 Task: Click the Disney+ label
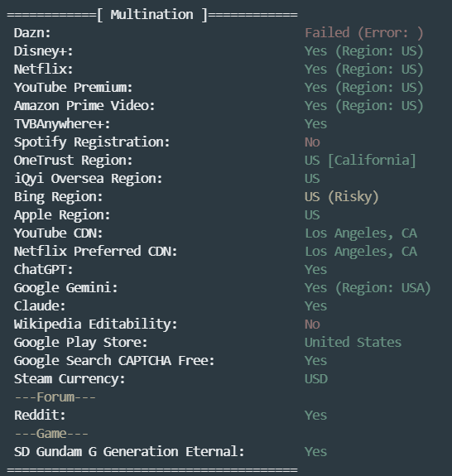[x=43, y=51]
